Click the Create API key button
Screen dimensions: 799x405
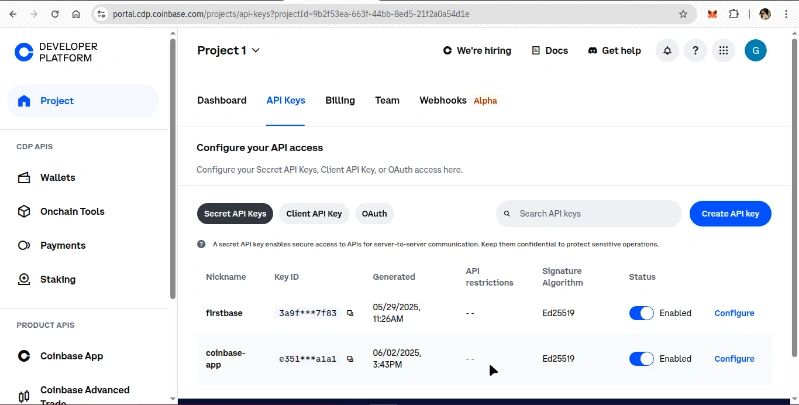730,213
